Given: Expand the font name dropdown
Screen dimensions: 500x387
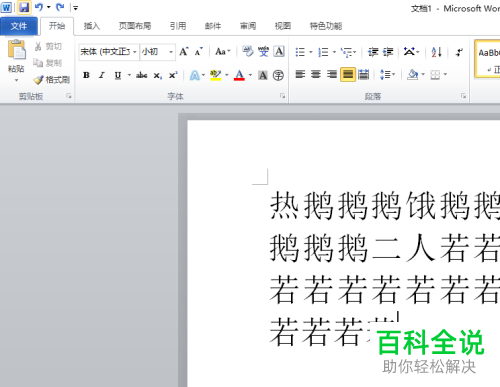Looking at the screenshot, I should 135,52.
